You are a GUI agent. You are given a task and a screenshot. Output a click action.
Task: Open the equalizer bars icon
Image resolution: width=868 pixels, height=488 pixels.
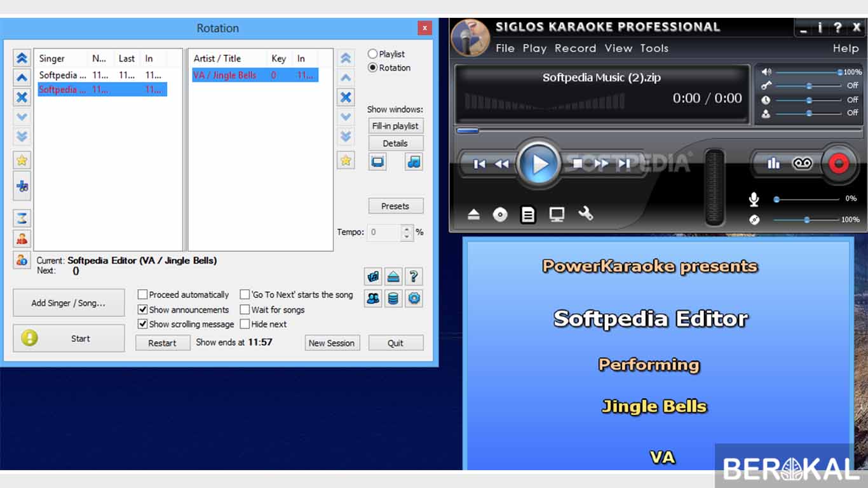tap(773, 163)
